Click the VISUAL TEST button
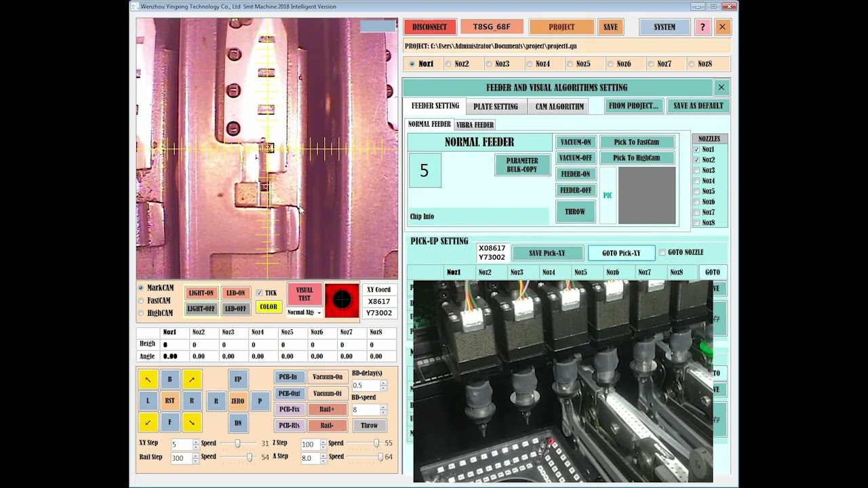 coord(304,294)
